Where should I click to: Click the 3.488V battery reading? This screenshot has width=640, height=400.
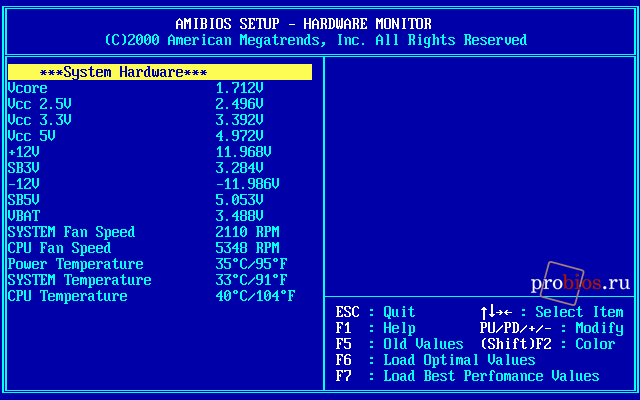click(x=240, y=216)
